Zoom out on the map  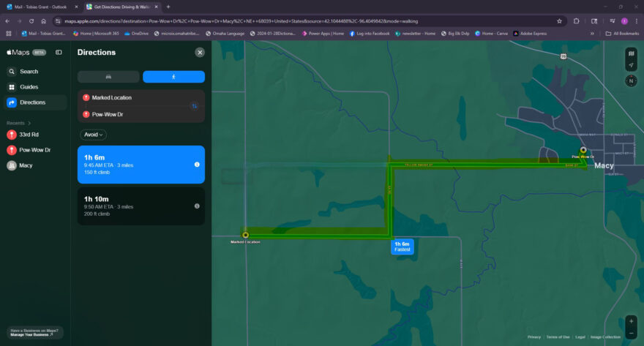coord(632,334)
